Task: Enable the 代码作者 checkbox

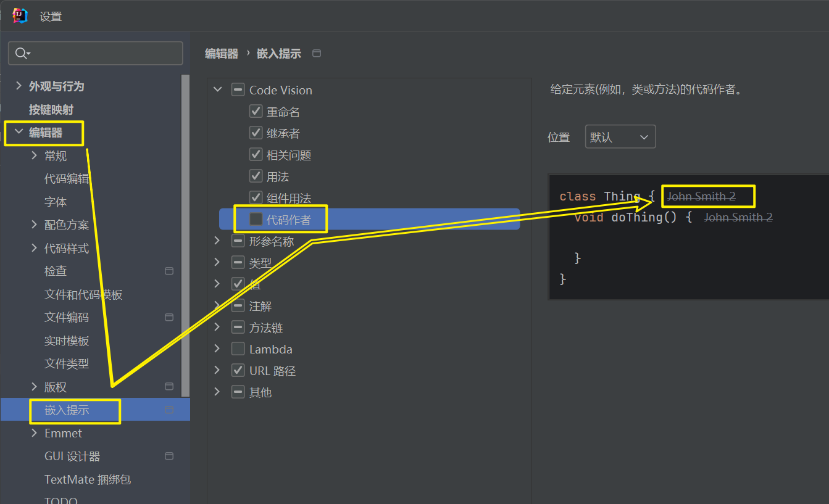Action: 256,219
